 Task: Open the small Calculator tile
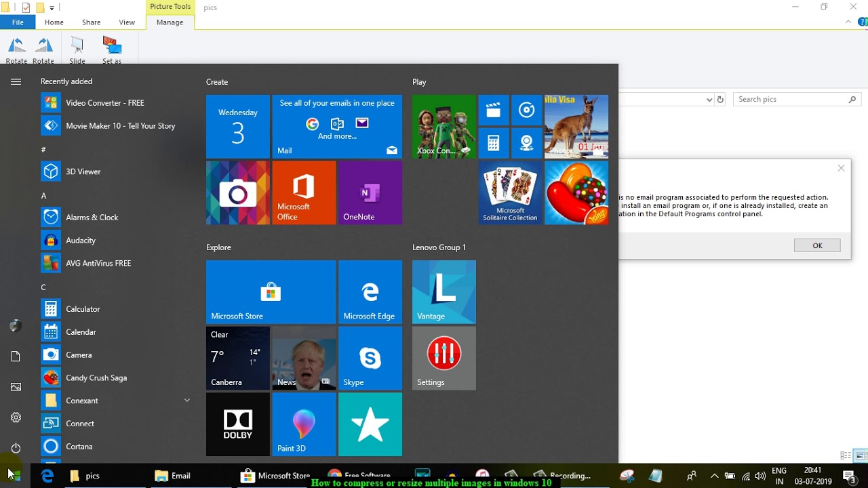tap(494, 143)
